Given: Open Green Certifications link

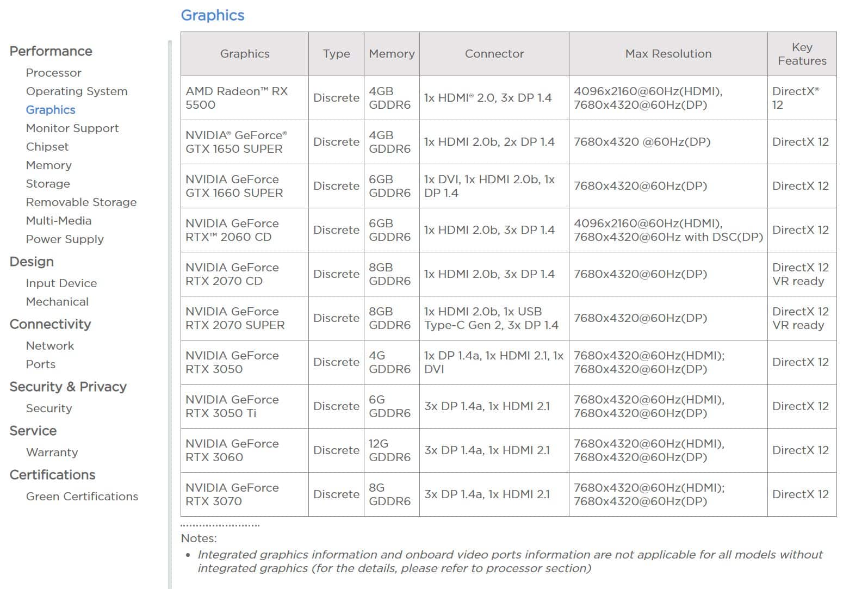Looking at the screenshot, I should tap(82, 497).
